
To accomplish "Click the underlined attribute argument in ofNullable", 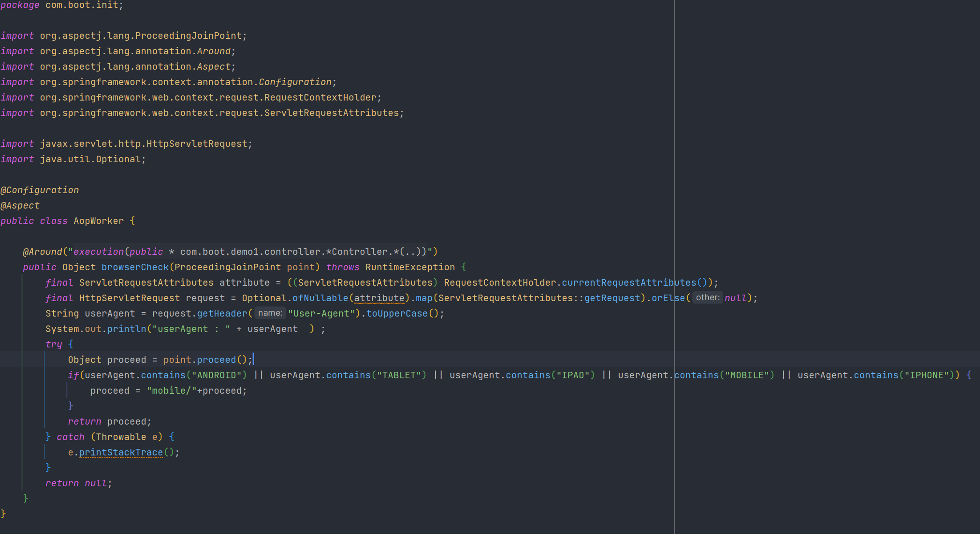I will (x=379, y=298).
